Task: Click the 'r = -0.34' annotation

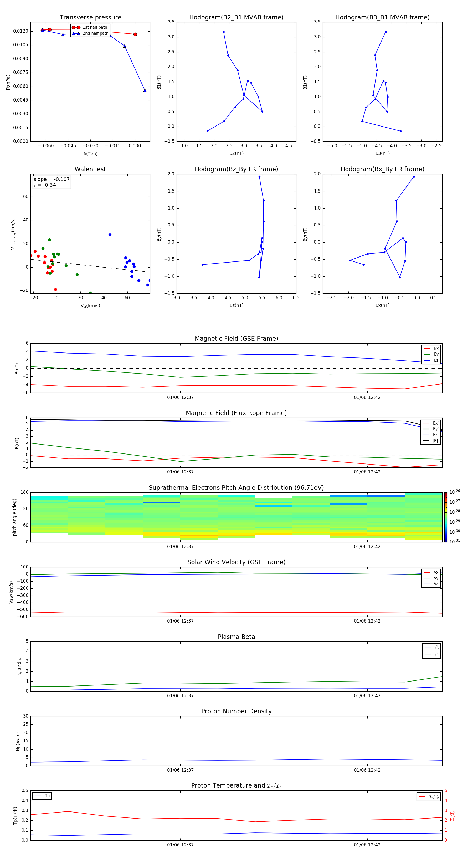Action: pos(45,185)
